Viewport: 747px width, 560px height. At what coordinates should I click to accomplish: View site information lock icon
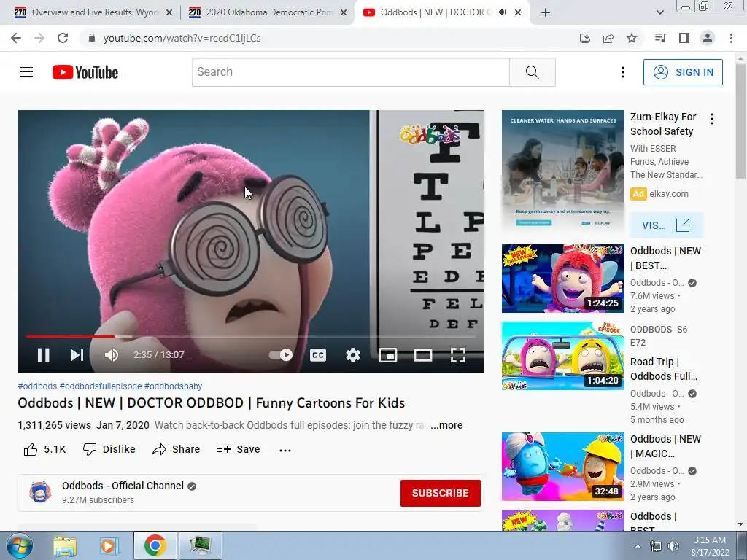point(92,38)
